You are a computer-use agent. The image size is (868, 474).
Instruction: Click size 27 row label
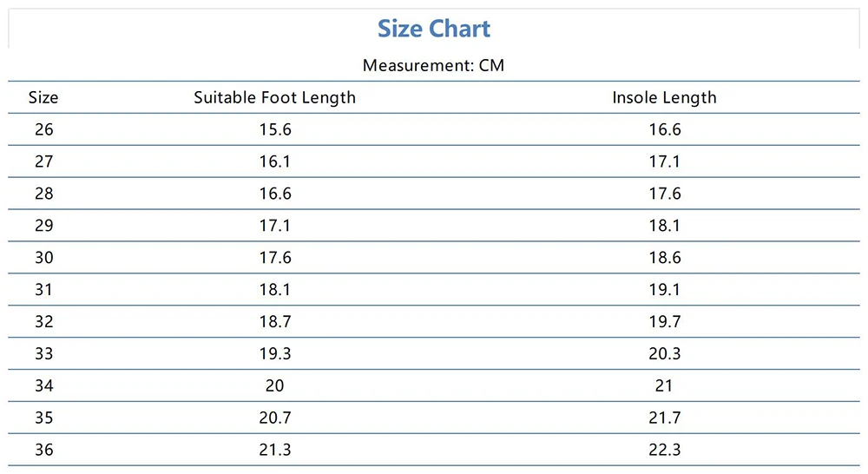pyautogui.click(x=43, y=161)
